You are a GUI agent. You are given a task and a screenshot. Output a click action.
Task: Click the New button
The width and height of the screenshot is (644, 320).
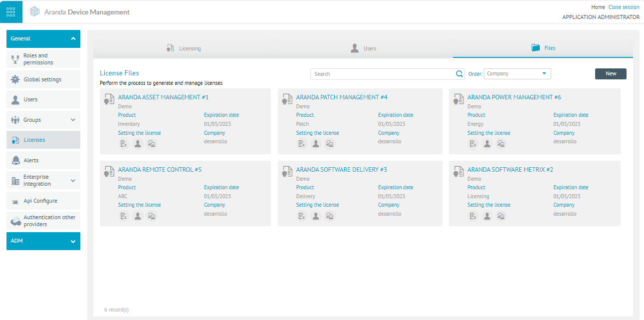(x=611, y=74)
